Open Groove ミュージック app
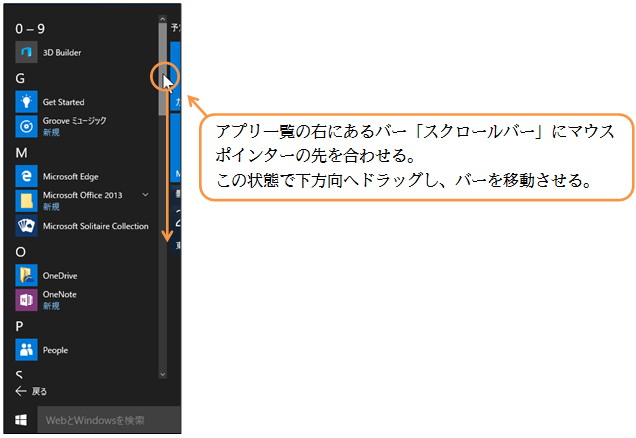 [x=27, y=126]
